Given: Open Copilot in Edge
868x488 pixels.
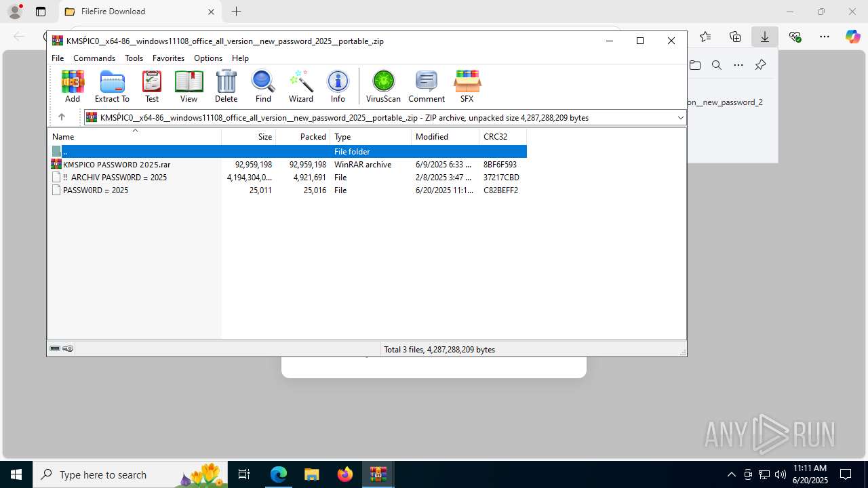Looking at the screenshot, I should tap(853, 37).
